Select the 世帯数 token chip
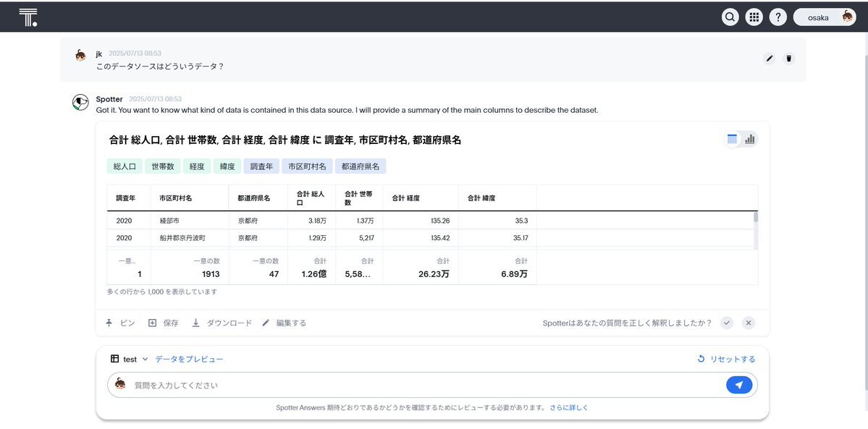 (x=163, y=166)
